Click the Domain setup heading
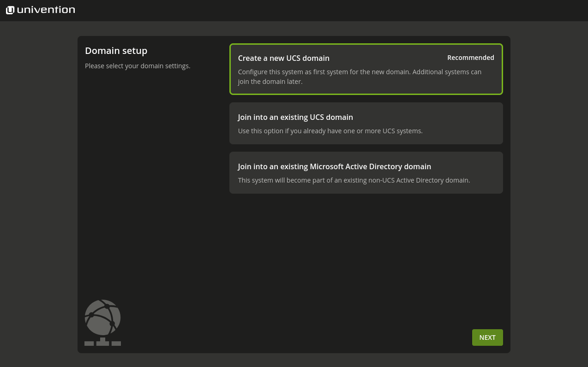Viewport: 588px width, 367px height. (116, 51)
